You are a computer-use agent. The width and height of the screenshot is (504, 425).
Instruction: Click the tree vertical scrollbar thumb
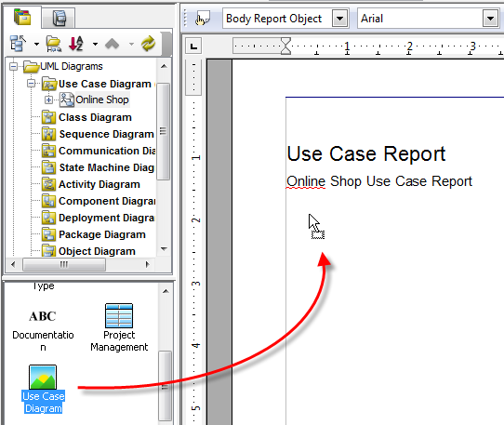click(x=164, y=131)
